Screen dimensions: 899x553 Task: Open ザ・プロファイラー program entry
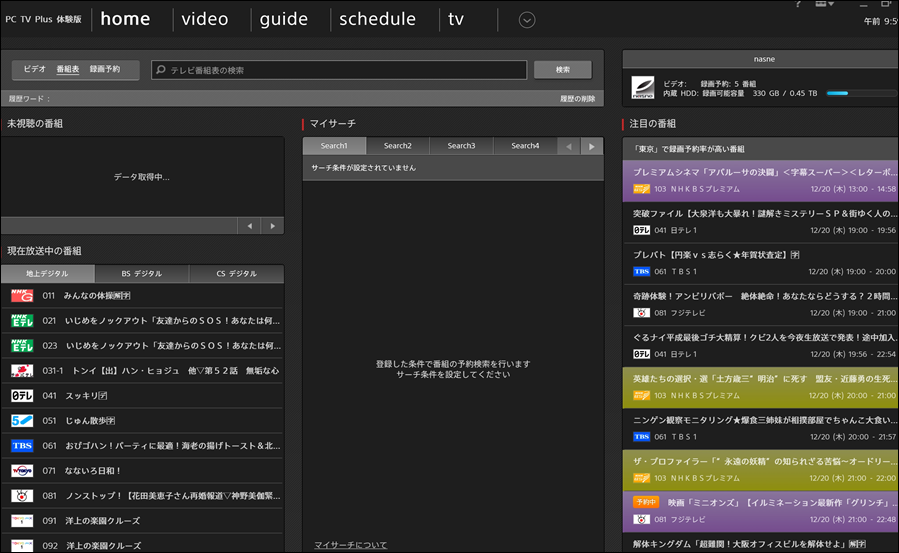point(761,470)
